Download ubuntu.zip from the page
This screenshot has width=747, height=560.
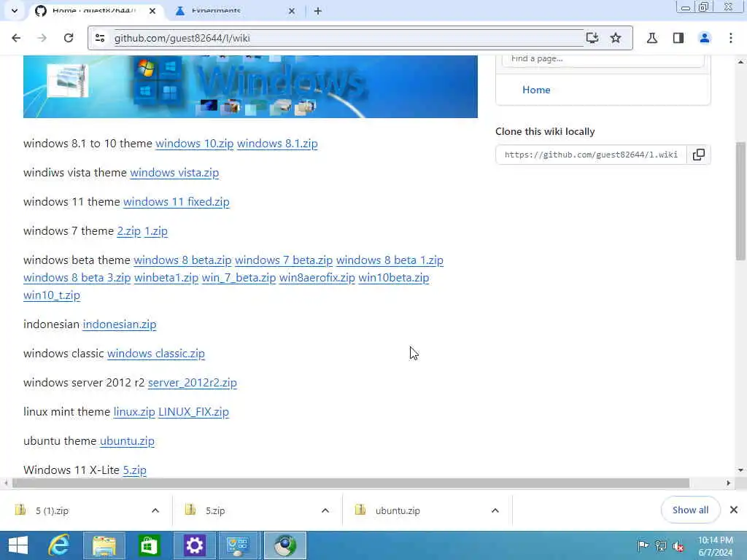pos(127,441)
